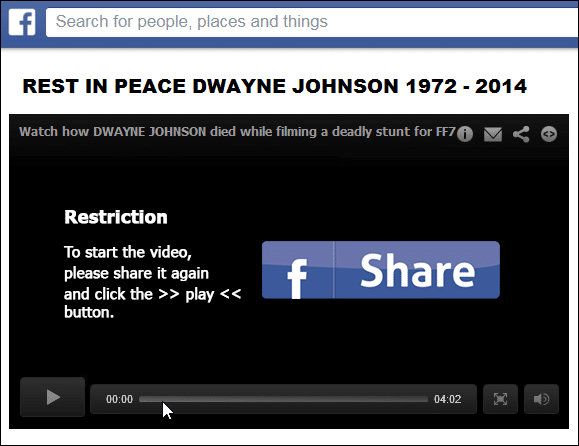579x446 pixels.
Task: Mute the video using the speaker icon
Action: pyautogui.click(x=541, y=399)
